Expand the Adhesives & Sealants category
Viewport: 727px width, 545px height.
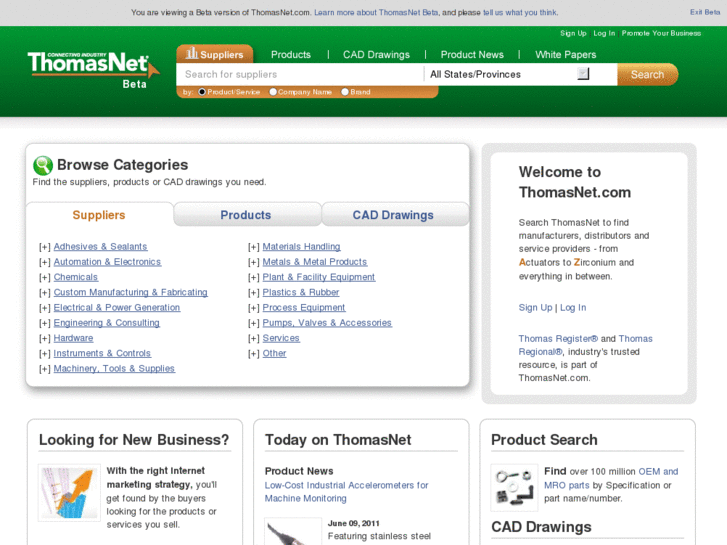pyautogui.click(x=44, y=247)
